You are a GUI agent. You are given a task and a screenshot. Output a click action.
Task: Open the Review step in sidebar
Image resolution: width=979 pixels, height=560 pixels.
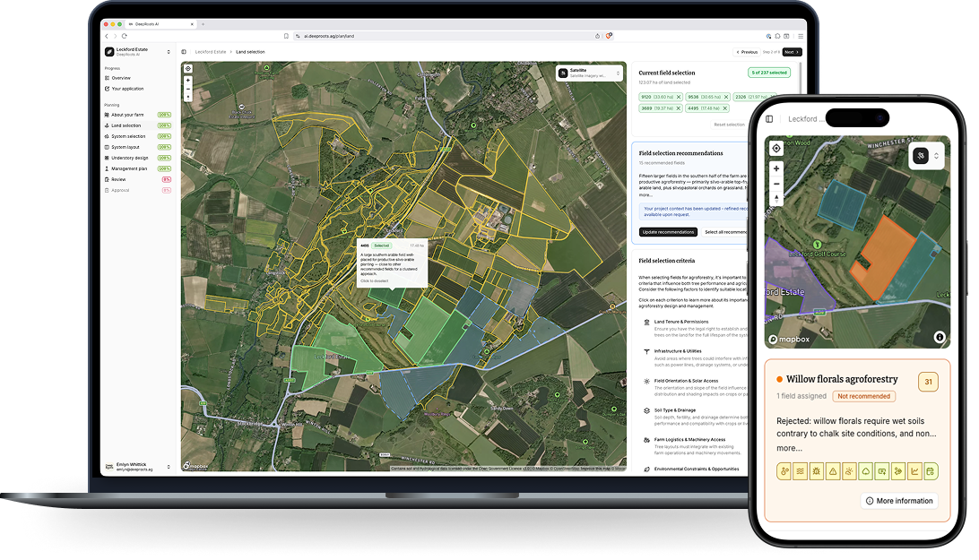138,179
